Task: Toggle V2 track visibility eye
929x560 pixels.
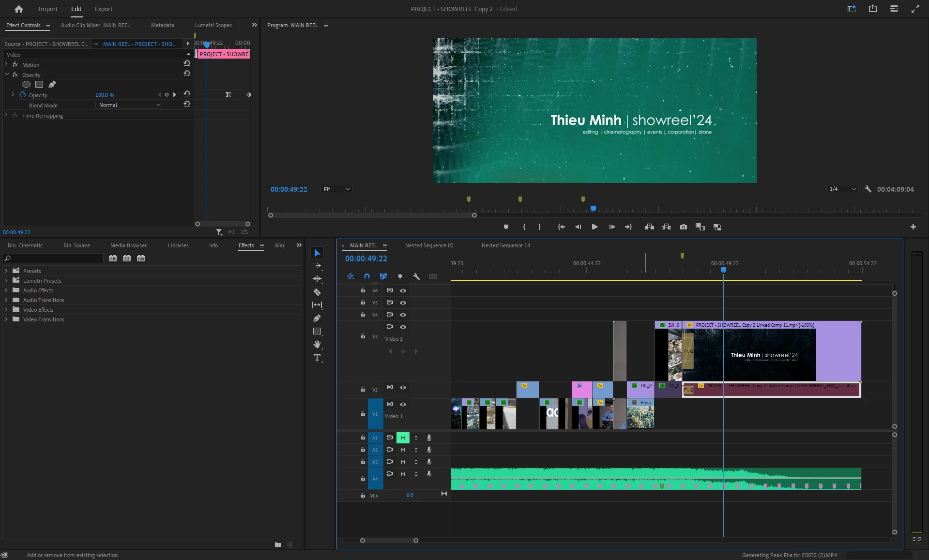Action: (x=403, y=388)
